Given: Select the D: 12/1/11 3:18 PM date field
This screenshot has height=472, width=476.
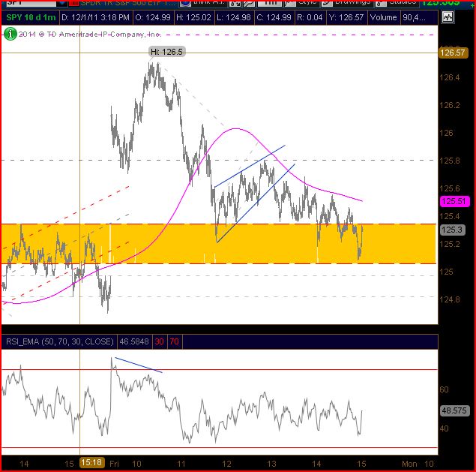Looking at the screenshot, I should (x=95, y=17).
